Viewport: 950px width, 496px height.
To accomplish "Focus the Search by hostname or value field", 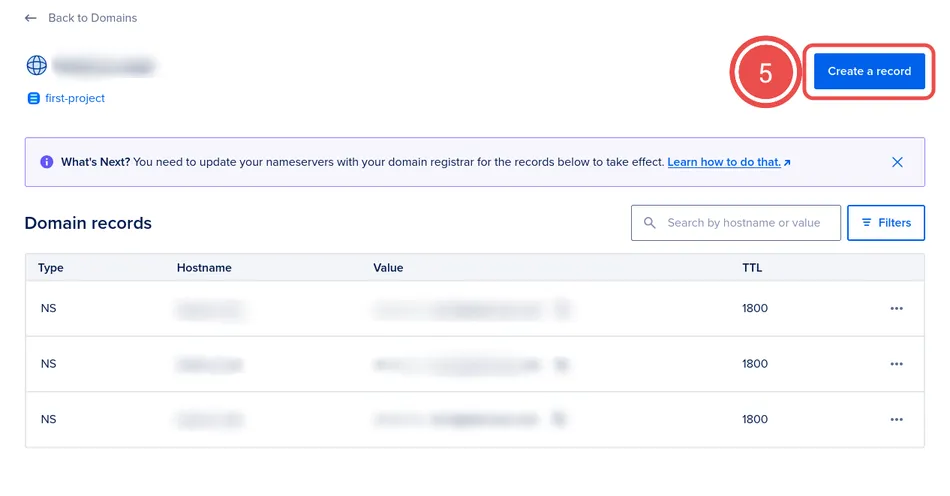I will click(x=745, y=223).
